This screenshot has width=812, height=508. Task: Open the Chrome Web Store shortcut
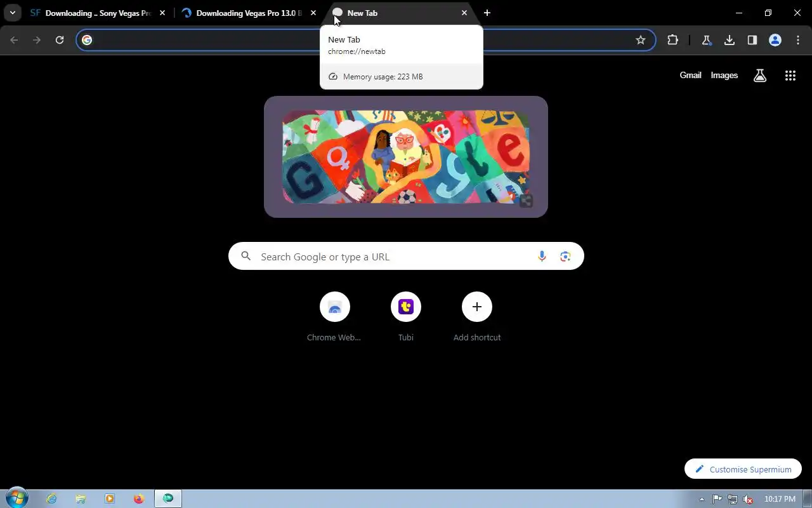tap(334, 317)
